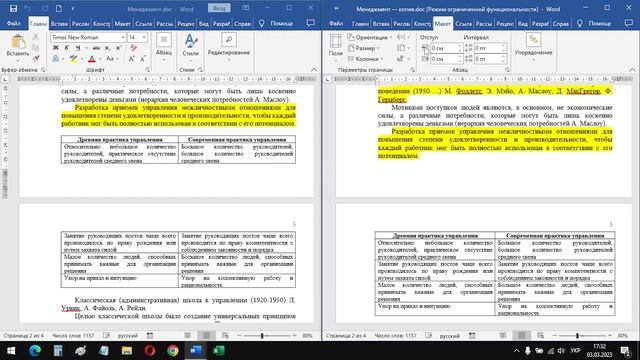Click word count in left status bar

pyautogui.click(x=73, y=336)
